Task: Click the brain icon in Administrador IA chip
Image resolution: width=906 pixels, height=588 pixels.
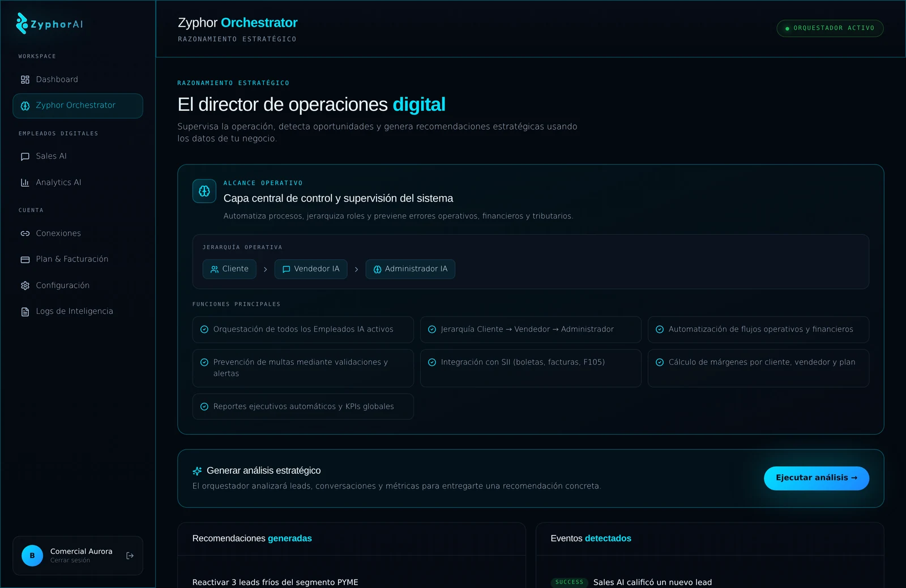Action: pyautogui.click(x=378, y=269)
